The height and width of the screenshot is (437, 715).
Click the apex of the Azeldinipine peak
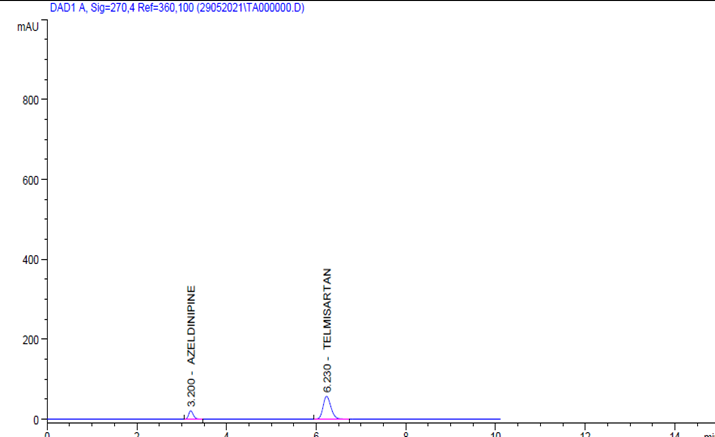tap(191, 411)
